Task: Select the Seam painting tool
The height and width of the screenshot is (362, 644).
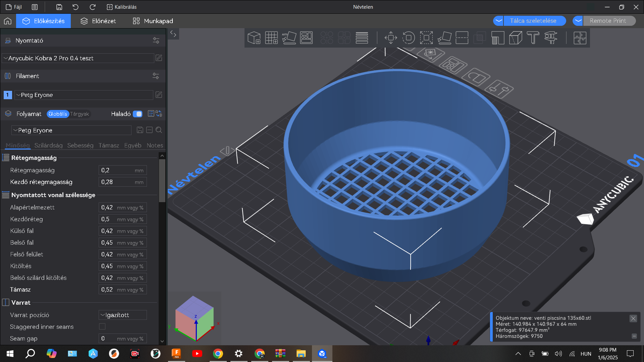Action: pyautogui.click(x=516, y=38)
